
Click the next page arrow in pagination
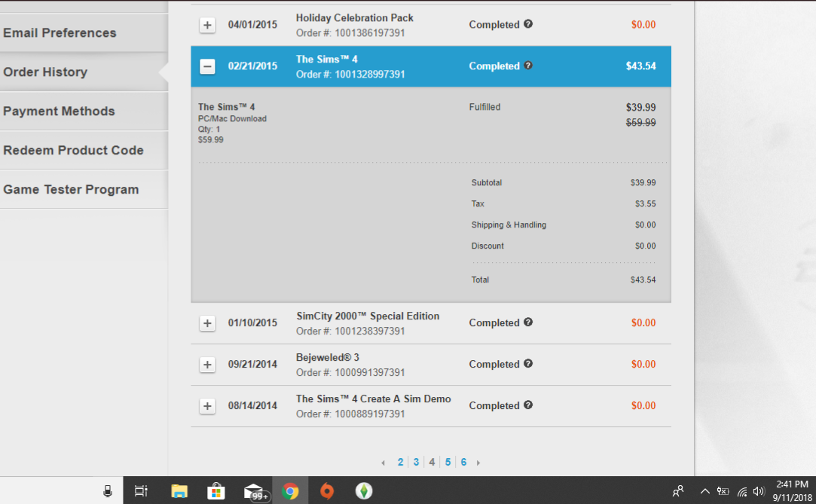478,463
